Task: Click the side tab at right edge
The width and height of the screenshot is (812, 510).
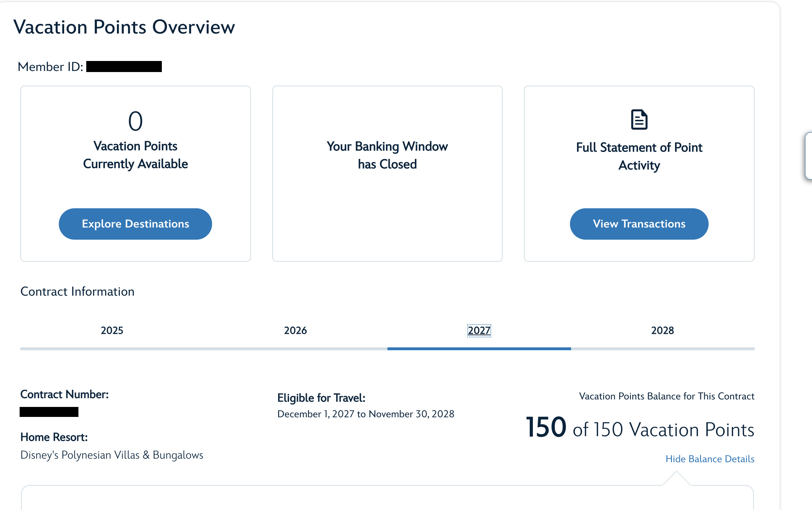Action: coord(808,156)
